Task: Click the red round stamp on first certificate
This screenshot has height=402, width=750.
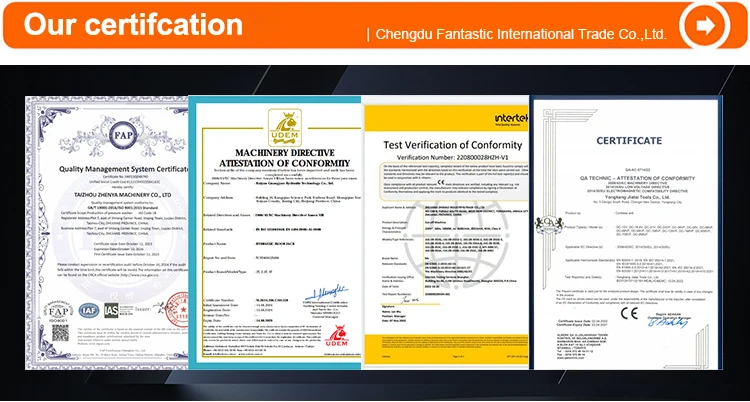Action: pyautogui.click(x=177, y=309)
